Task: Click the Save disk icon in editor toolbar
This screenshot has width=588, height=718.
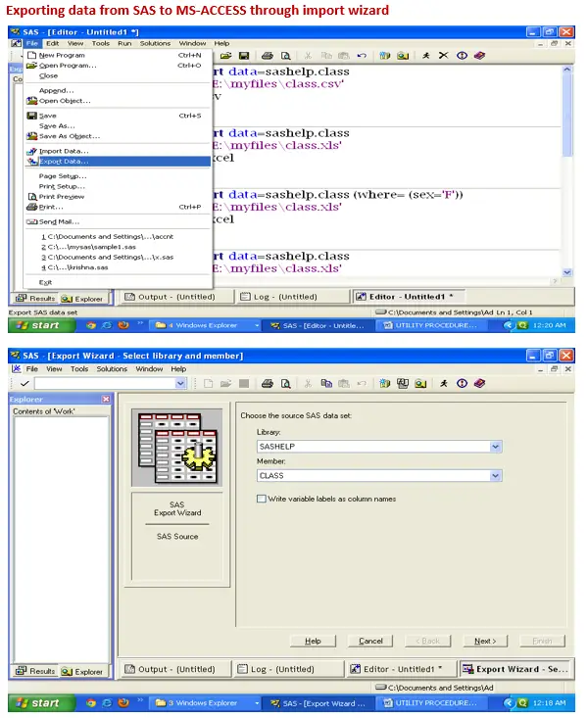Action: point(243,56)
